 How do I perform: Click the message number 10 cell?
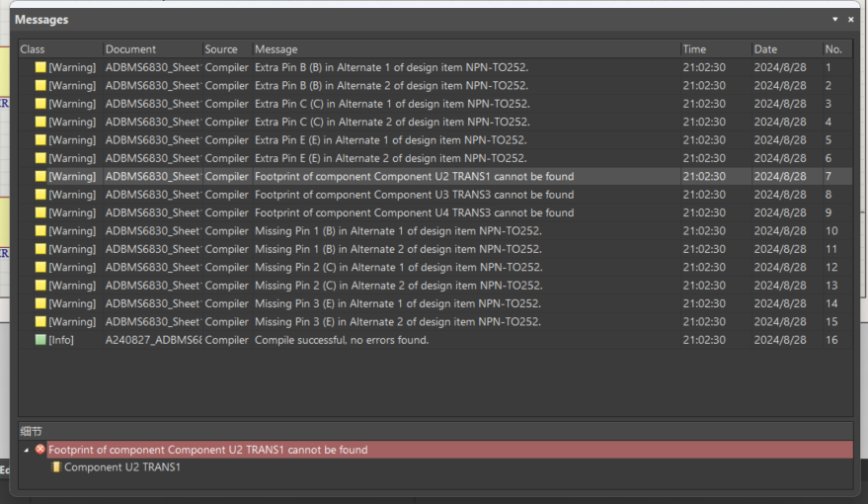[x=831, y=231]
